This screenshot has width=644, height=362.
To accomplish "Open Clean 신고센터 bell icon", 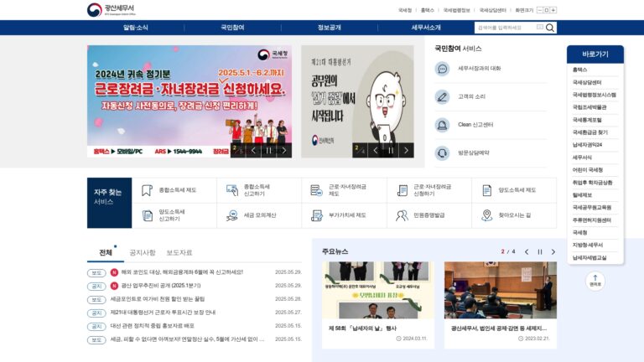I will tap(442, 125).
